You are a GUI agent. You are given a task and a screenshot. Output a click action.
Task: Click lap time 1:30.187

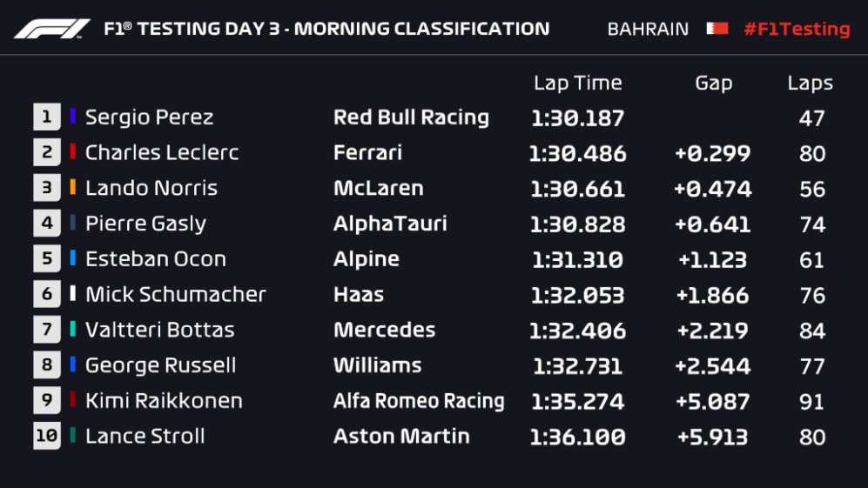coord(577,117)
